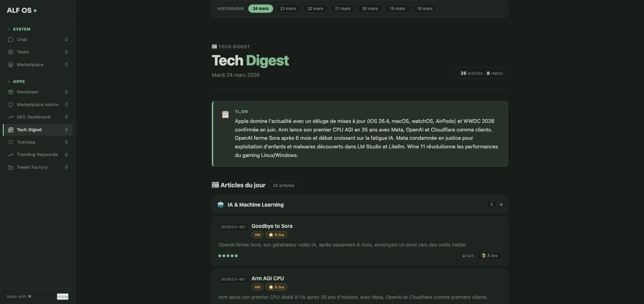Click star À lire tag under Arm AGI CPU

point(276,287)
